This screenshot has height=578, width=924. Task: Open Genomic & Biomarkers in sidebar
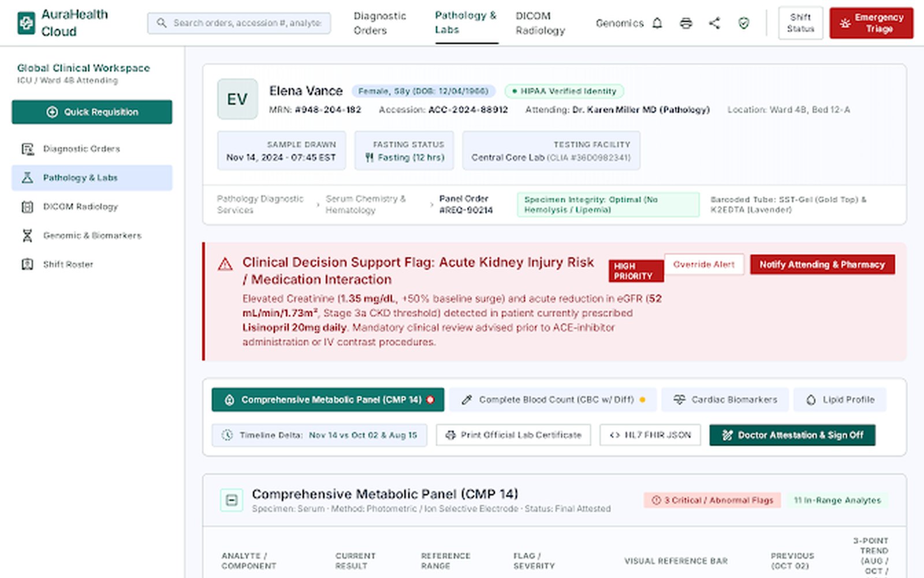pos(92,236)
